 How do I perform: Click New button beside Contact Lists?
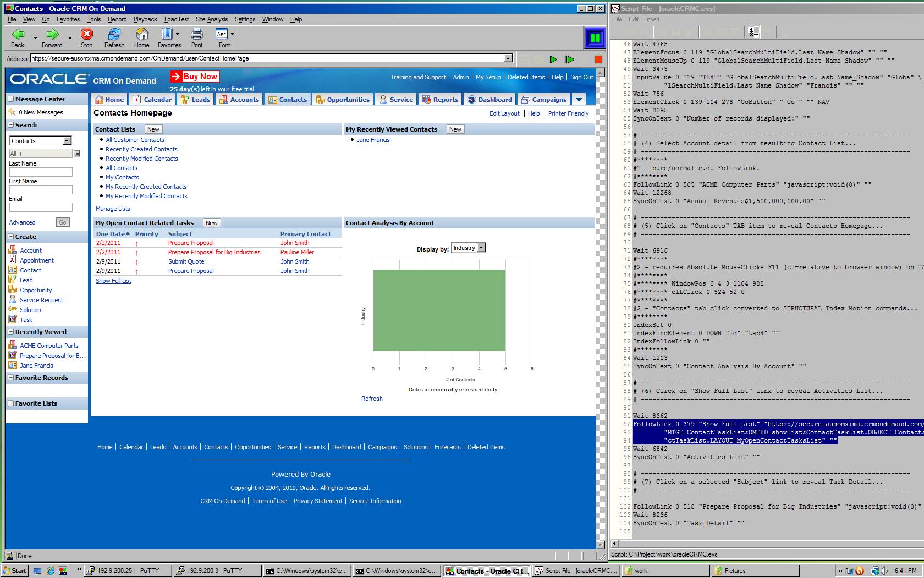(x=153, y=129)
